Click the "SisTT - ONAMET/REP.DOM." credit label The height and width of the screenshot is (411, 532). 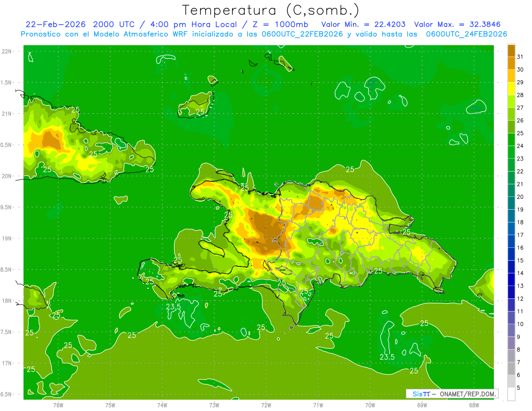452,394
